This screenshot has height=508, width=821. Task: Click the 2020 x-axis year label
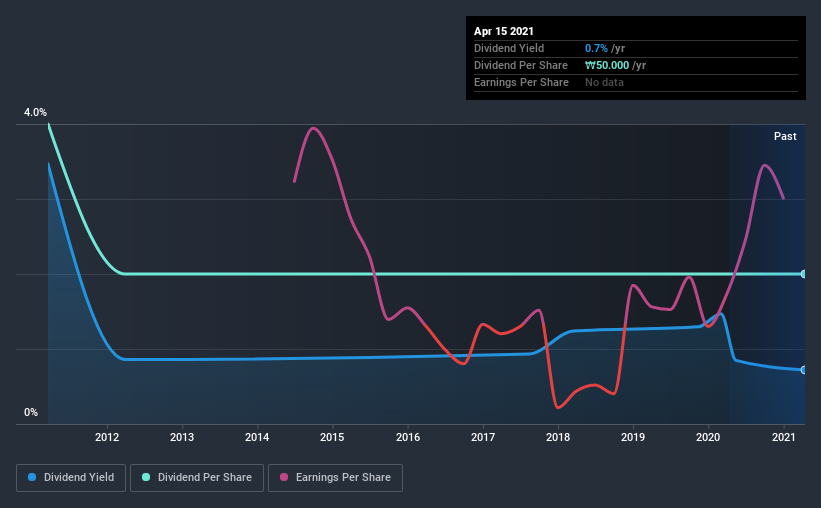pyautogui.click(x=708, y=437)
